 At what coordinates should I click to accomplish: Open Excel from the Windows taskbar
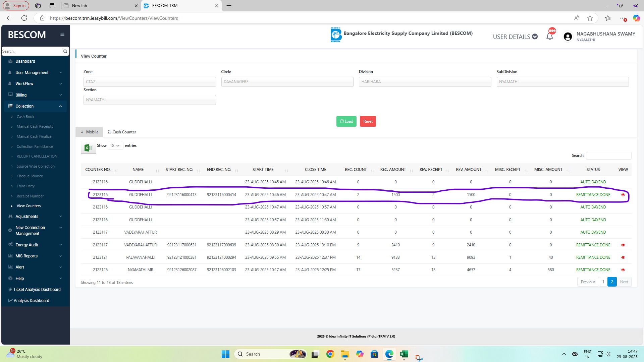(x=404, y=354)
